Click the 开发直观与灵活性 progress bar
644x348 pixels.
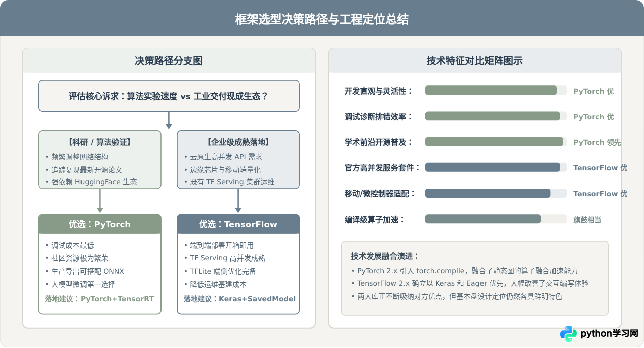496,91
